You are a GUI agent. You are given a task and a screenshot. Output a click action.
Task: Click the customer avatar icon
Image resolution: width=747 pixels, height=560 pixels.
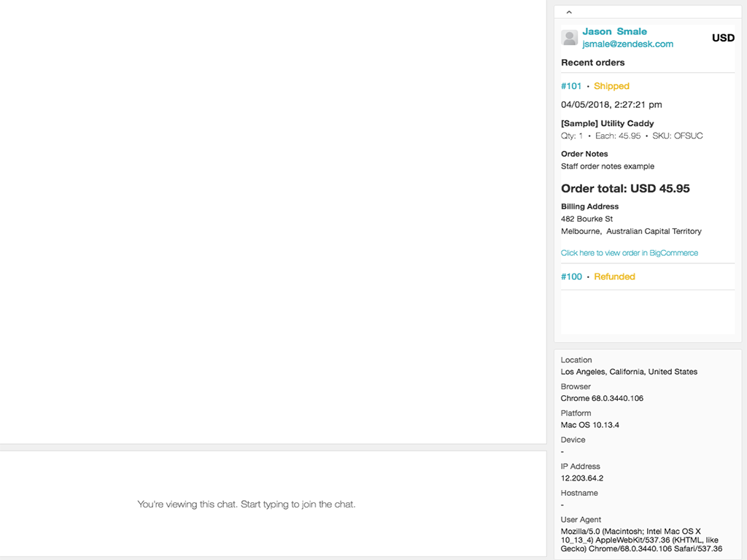pos(570,38)
